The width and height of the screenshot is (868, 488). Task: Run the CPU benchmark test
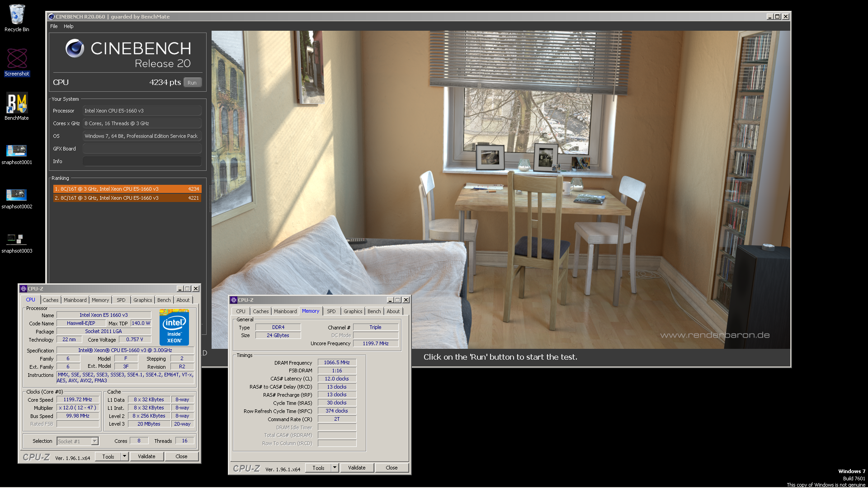tap(192, 83)
